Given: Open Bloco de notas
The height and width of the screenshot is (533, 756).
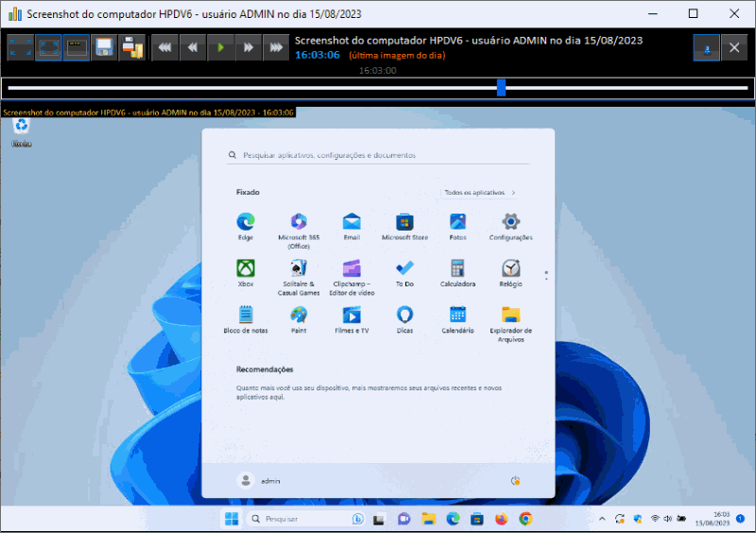Looking at the screenshot, I should (x=246, y=319).
